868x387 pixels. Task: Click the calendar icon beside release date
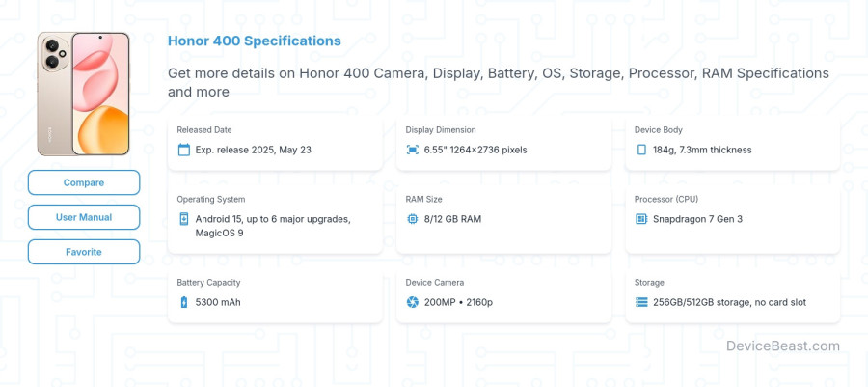[184, 150]
